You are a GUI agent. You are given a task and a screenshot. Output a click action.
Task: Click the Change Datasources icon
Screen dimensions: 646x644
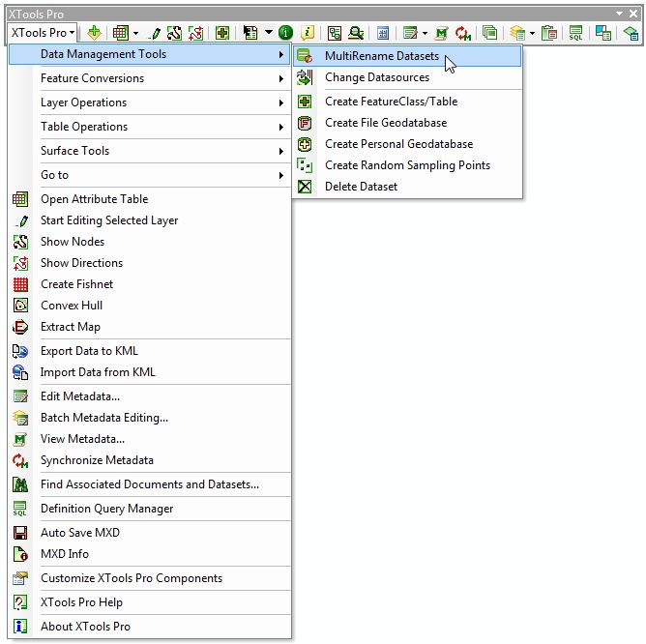pos(305,77)
